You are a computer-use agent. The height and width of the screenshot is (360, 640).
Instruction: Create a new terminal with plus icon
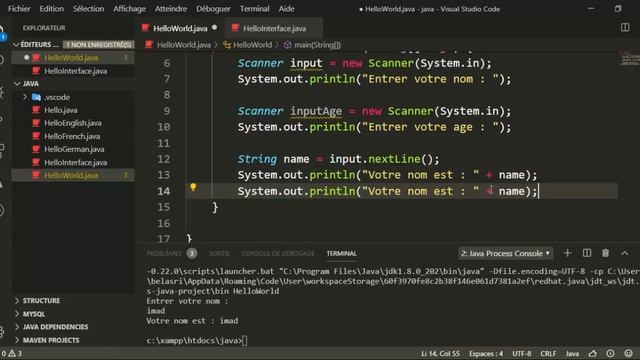tap(567, 253)
